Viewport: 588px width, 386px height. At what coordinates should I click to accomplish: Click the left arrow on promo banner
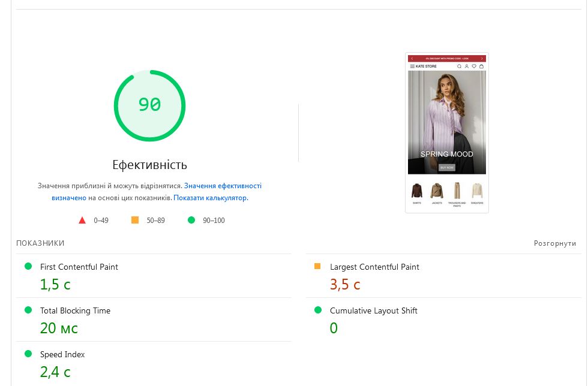click(412, 59)
